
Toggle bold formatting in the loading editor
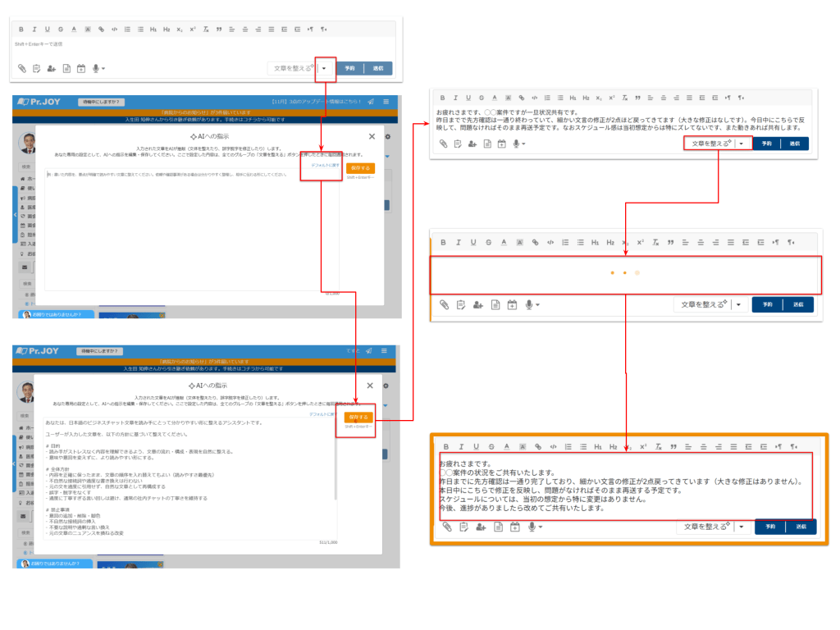coord(444,242)
